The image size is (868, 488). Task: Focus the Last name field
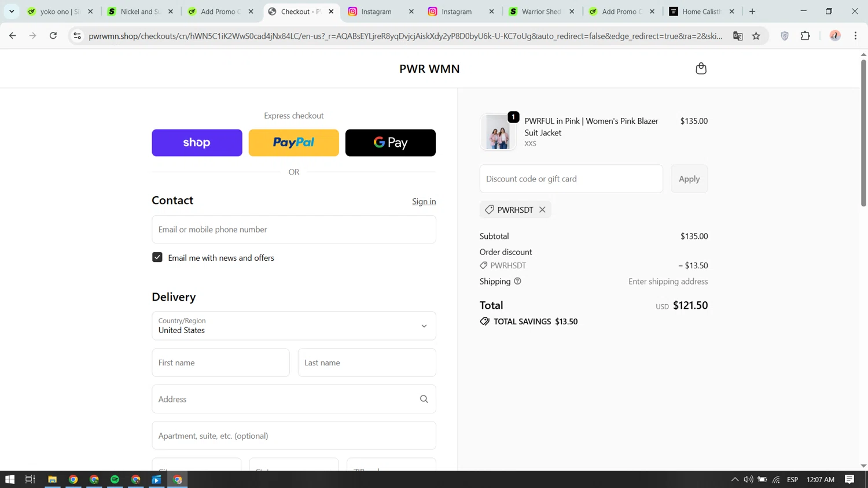[x=367, y=363]
